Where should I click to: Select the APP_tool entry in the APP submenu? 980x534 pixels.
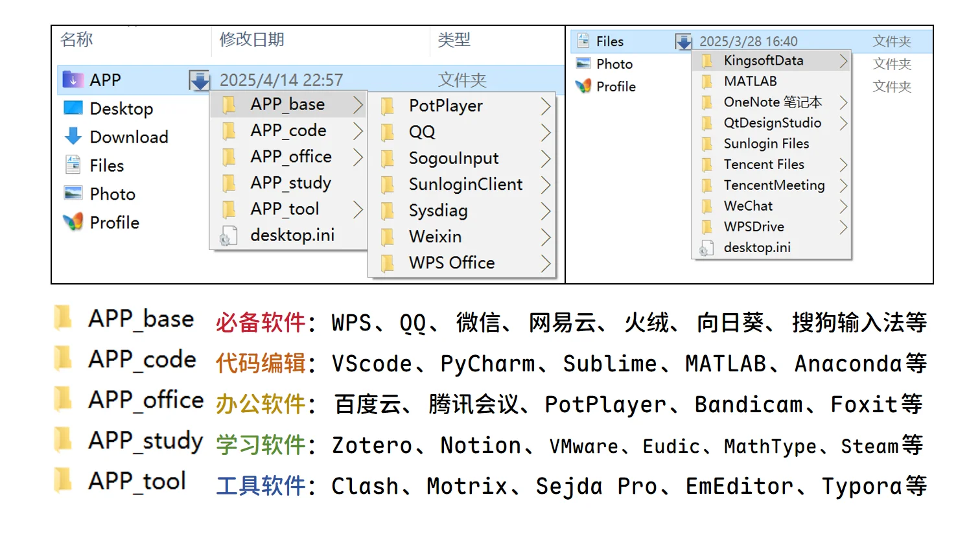[289, 209]
